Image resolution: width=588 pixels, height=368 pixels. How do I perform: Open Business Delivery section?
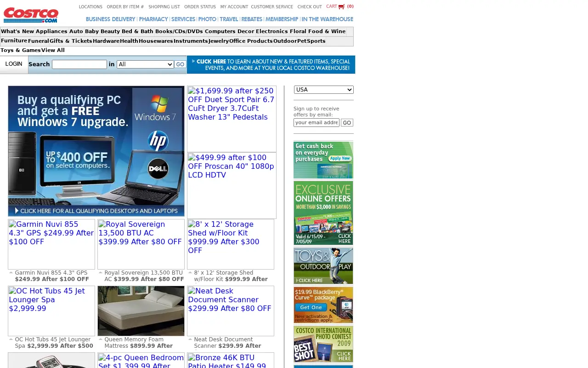pyautogui.click(x=110, y=19)
